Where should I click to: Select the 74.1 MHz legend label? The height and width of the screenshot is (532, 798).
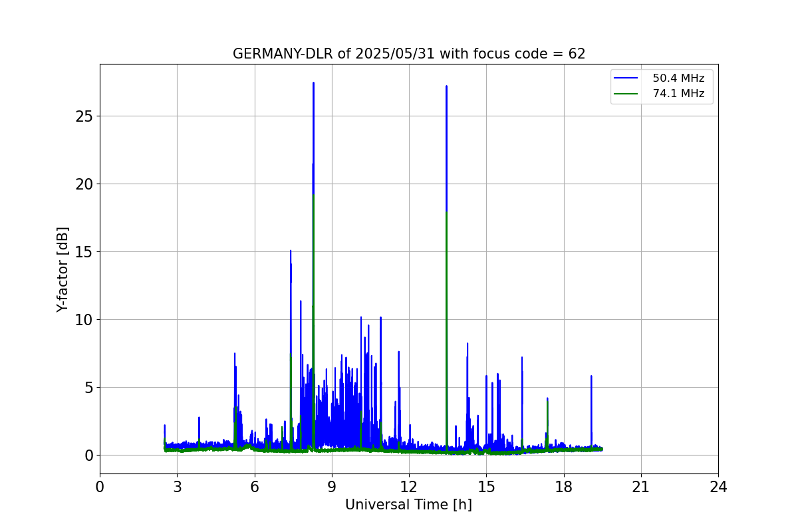678,94
